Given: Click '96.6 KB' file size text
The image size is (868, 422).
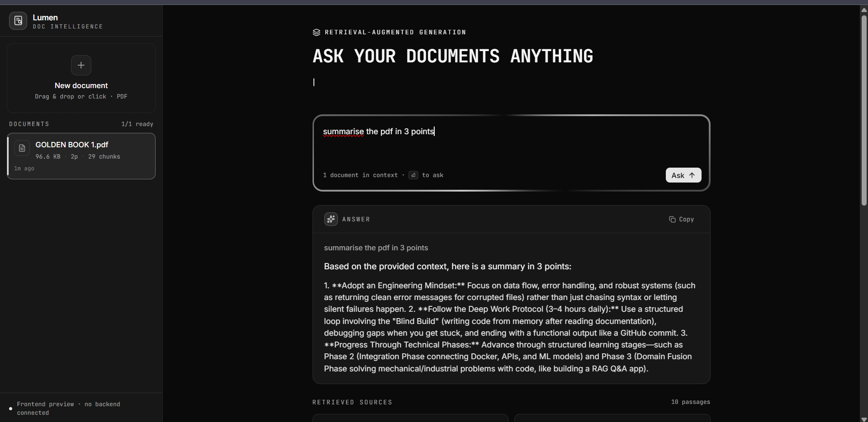Looking at the screenshot, I should [48, 157].
